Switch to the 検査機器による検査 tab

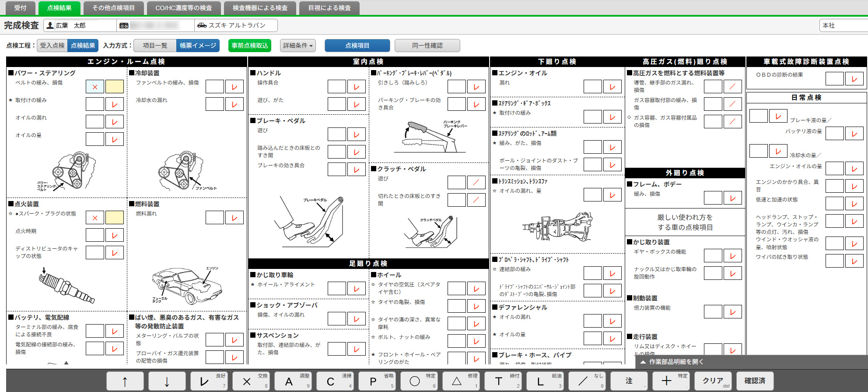(x=260, y=8)
